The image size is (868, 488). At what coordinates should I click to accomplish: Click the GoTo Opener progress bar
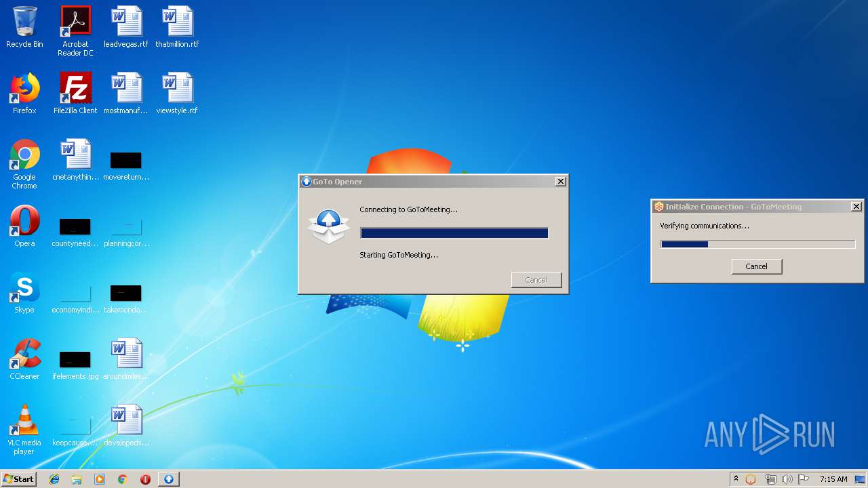tap(454, 233)
